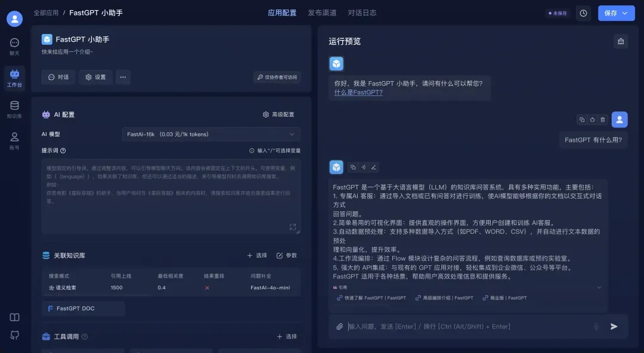Viewport: 644px width, 353px height.
Task: Delete the user message with the trash icon
Action: (602, 120)
